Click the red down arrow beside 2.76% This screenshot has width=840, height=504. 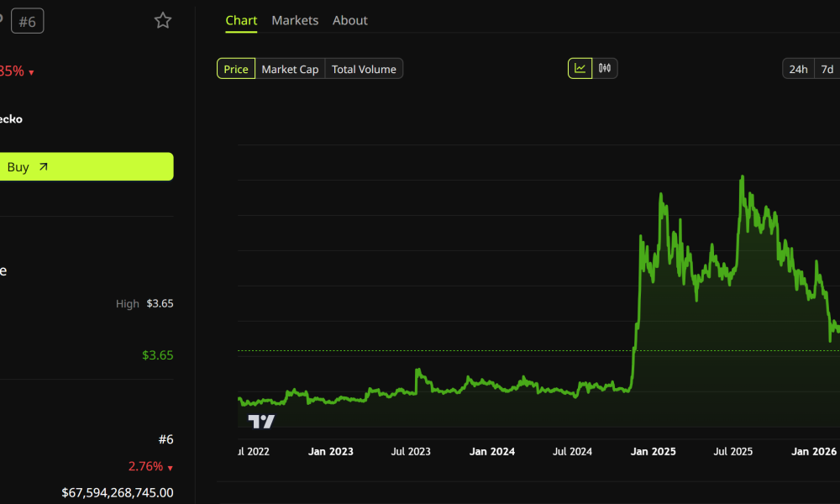(170, 468)
